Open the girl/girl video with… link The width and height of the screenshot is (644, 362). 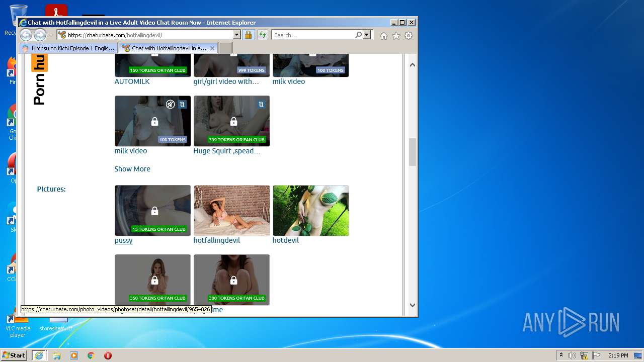[226, 81]
